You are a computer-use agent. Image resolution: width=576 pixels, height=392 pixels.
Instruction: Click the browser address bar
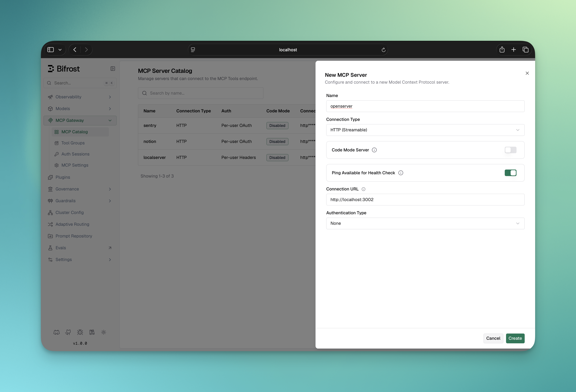point(288,50)
